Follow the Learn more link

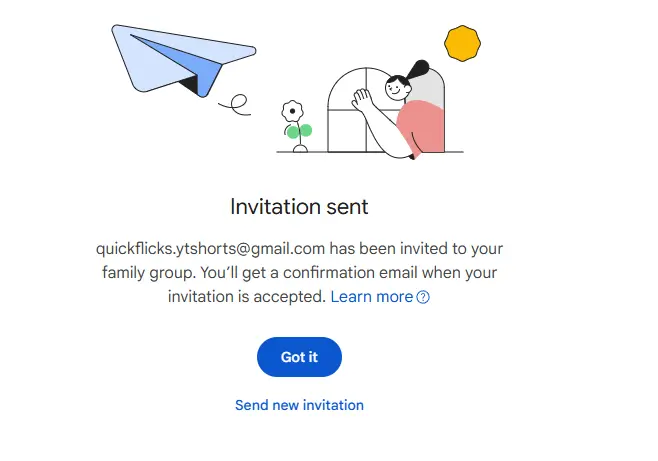pos(372,297)
